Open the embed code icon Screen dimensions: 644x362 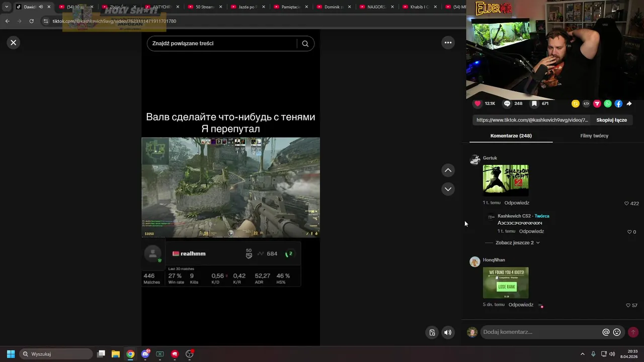[586, 104]
